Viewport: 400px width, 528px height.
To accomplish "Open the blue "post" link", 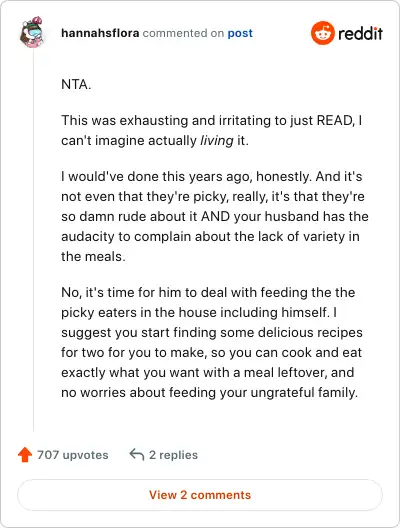I will (x=240, y=33).
